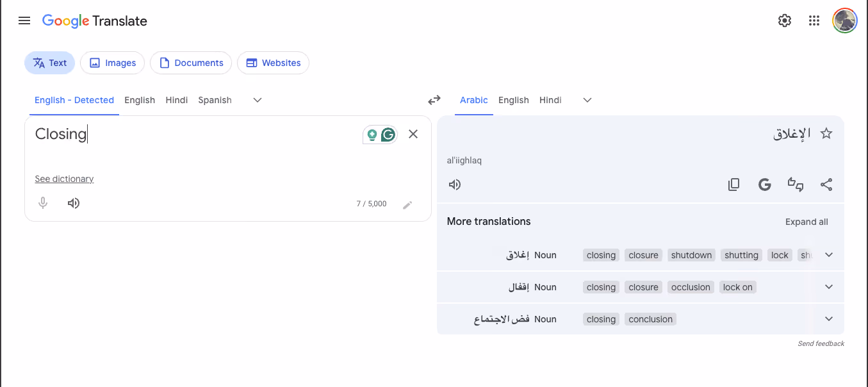Click the shutdown chip

pos(691,255)
